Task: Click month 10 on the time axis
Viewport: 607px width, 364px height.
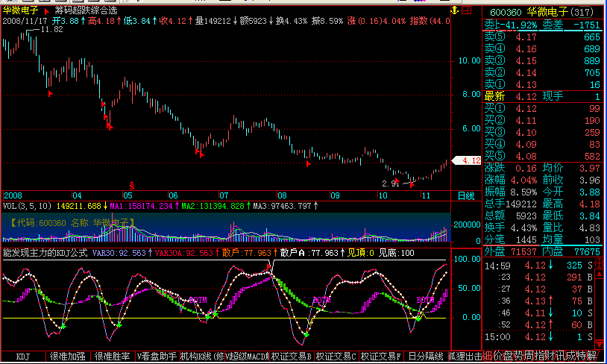Action: click(383, 195)
